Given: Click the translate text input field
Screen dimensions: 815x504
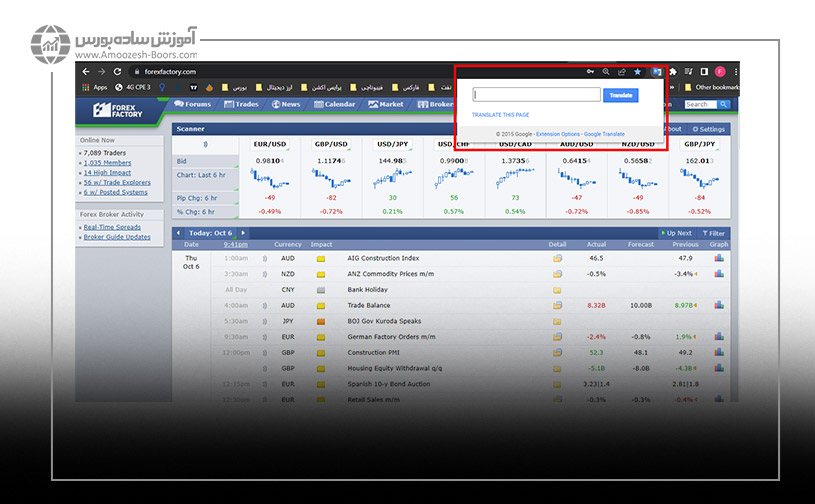Looking at the screenshot, I should 536,95.
